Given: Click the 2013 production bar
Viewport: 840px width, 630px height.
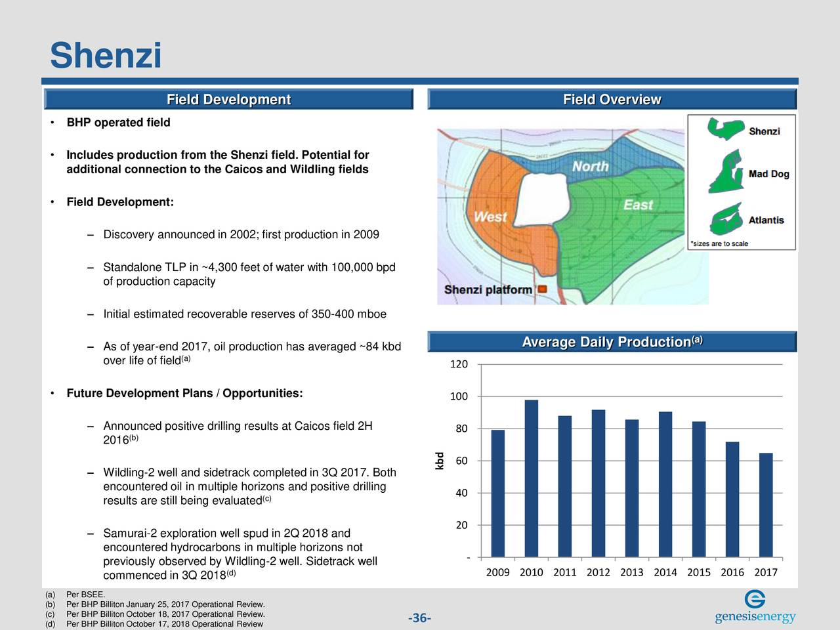Looking at the screenshot, I should (x=632, y=488).
